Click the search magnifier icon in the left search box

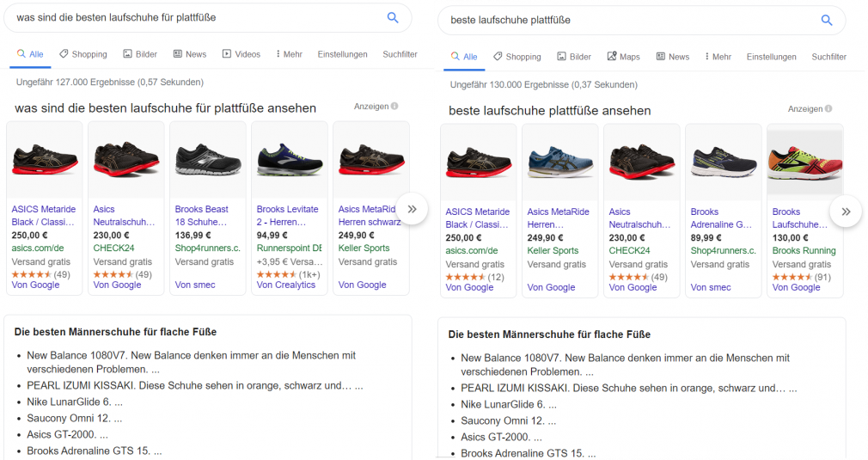393,18
